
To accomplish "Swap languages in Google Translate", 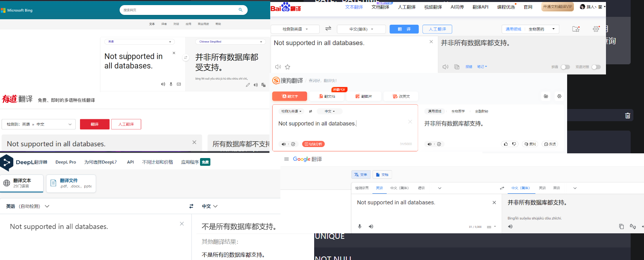I will (x=502, y=188).
